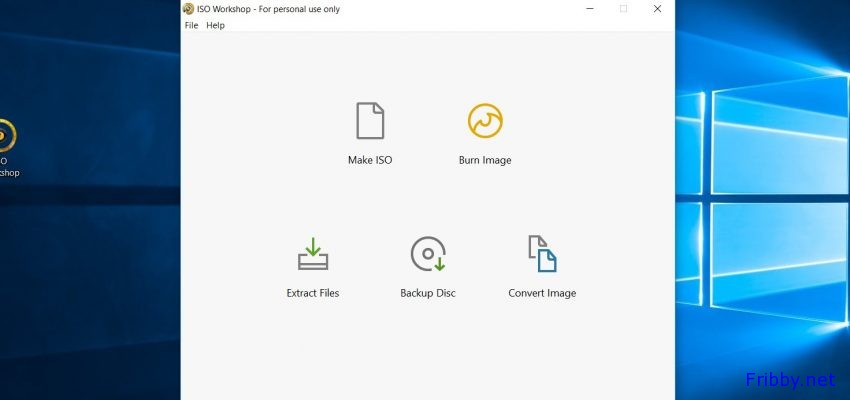Click the Convert Image label
The image size is (850, 400).
pos(542,293)
